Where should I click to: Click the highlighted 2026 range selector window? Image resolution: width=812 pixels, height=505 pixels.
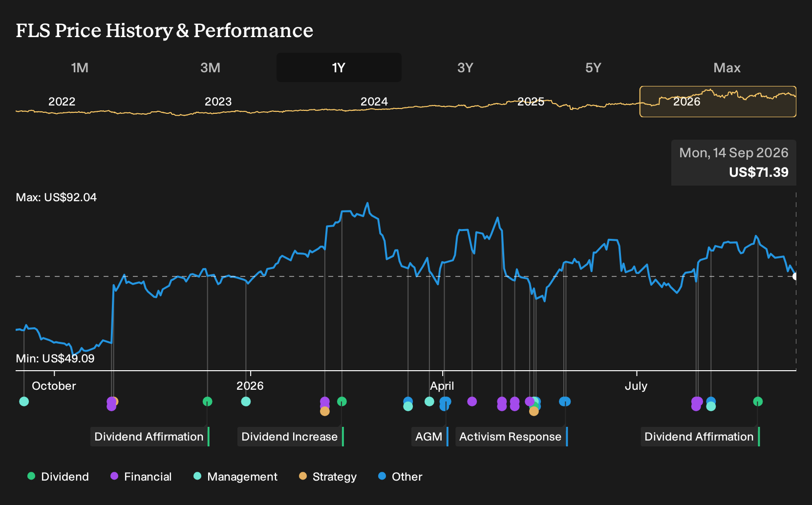pyautogui.click(x=718, y=102)
